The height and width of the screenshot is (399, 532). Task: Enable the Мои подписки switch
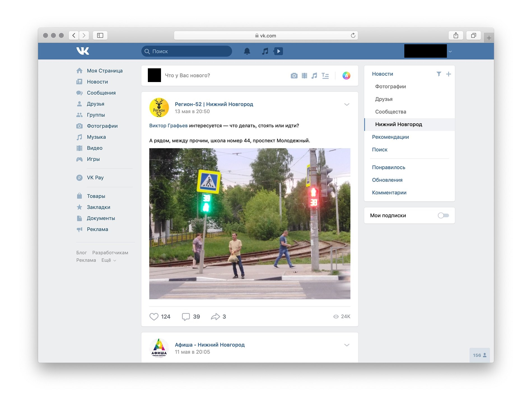443,215
